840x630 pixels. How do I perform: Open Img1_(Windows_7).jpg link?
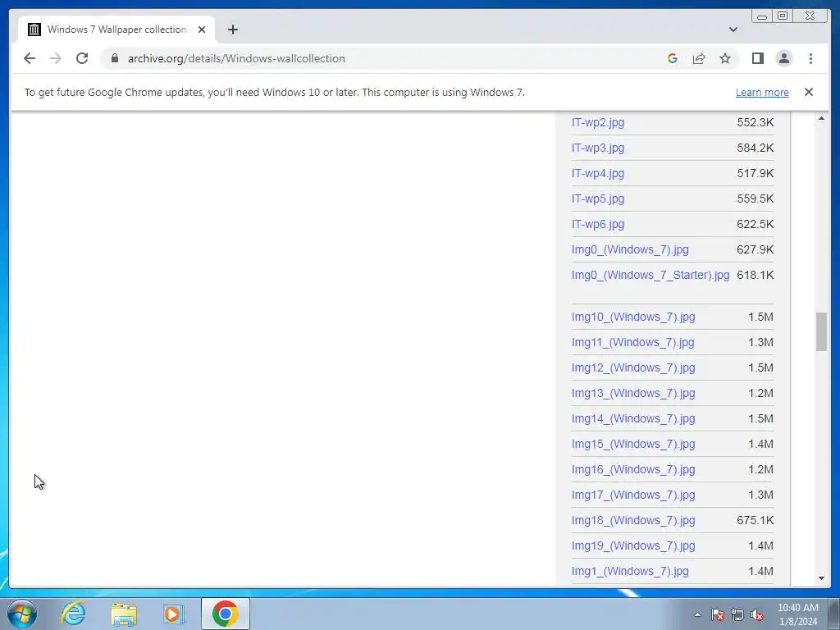[630, 571]
